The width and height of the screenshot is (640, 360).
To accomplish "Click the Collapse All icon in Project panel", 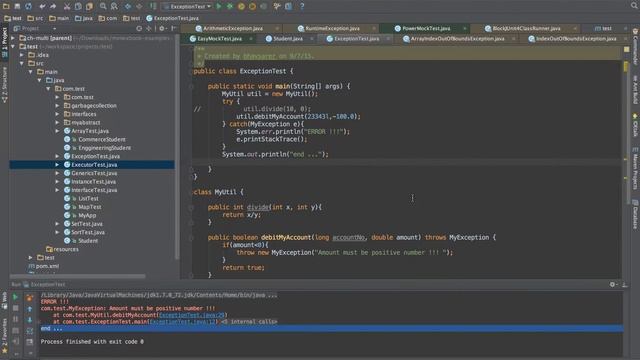I will coord(149,28).
